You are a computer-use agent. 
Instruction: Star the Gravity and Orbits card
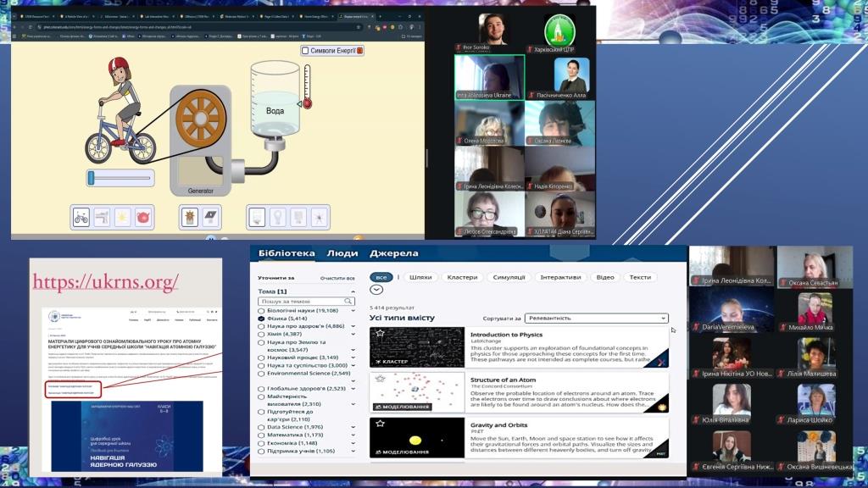[x=380, y=424]
